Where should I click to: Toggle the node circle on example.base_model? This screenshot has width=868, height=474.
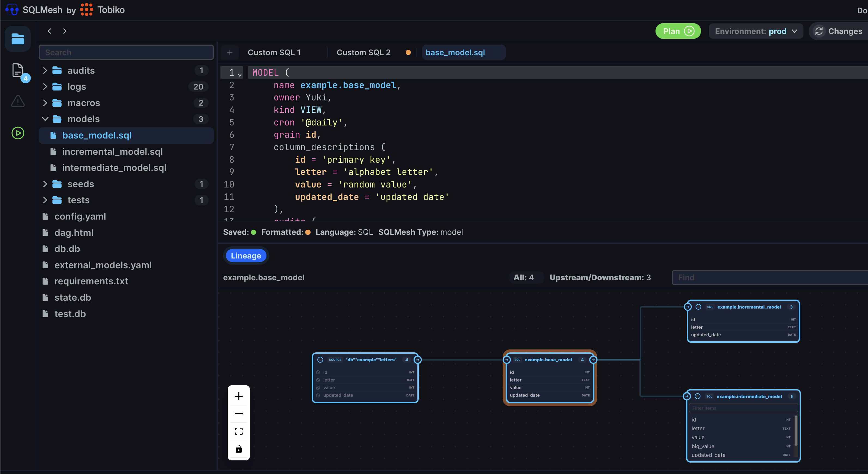[x=508, y=359]
